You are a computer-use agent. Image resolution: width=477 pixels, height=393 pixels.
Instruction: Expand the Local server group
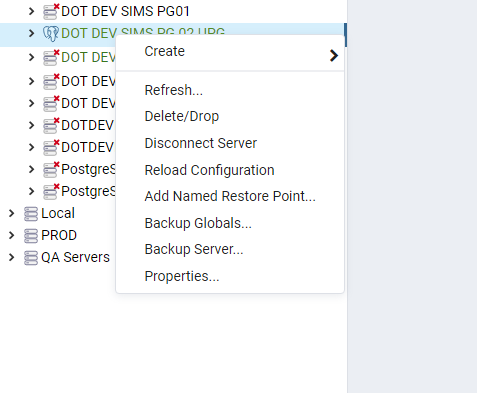pyautogui.click(x=11, y=213)
